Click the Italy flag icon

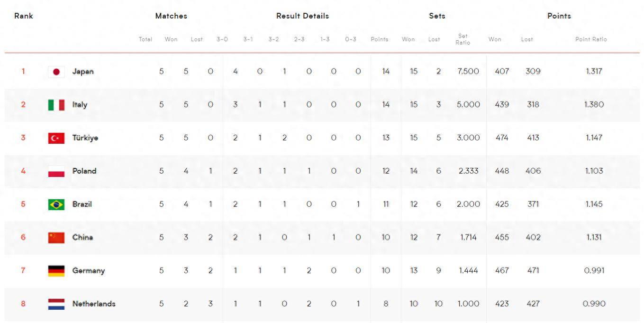56,105
